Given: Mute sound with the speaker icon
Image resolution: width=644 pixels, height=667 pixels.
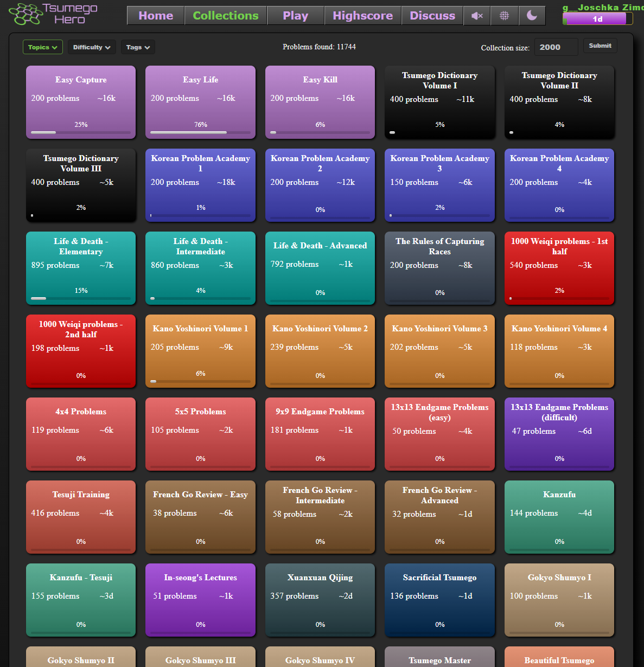Looking at the screenshot, I should coord(477,16).
